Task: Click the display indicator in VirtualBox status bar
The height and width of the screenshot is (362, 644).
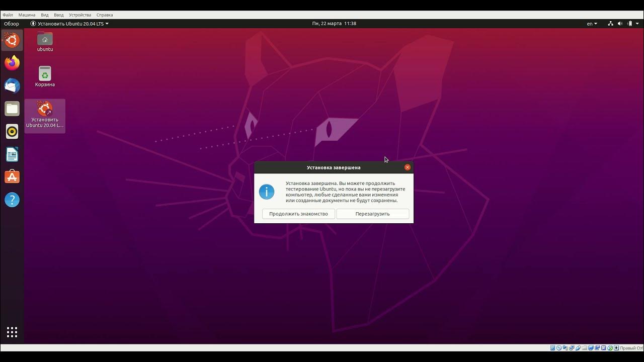Action: (x=591, y=348)
